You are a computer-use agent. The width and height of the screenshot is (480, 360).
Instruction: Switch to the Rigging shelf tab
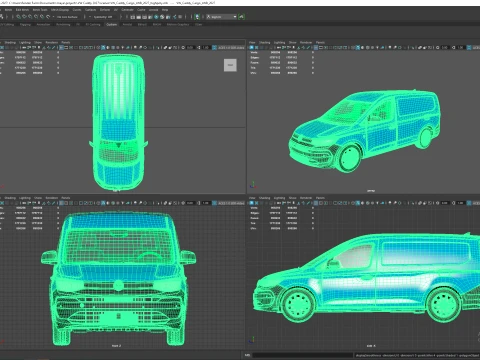pos(25,24)
